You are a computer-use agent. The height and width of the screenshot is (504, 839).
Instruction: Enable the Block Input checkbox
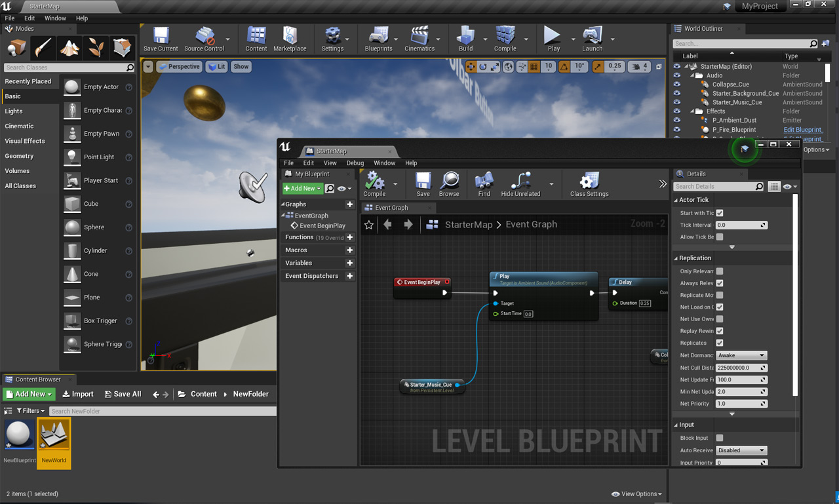point(720,438)
